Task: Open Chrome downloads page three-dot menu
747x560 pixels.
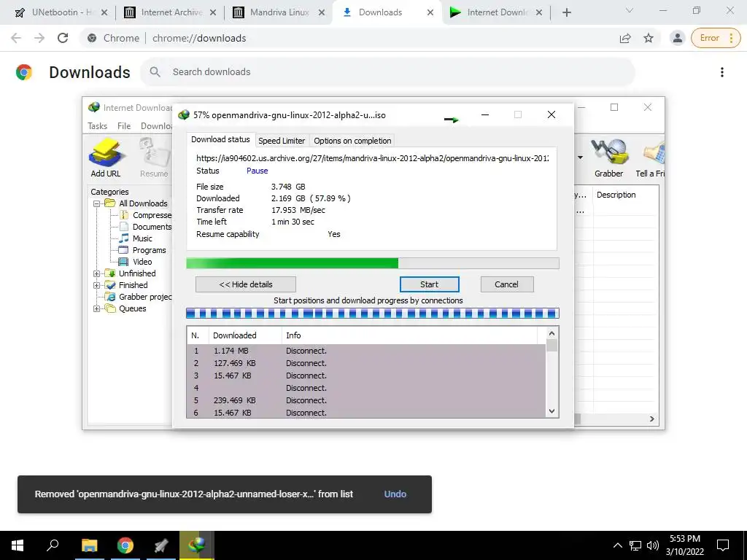Action: pos(721,72)
